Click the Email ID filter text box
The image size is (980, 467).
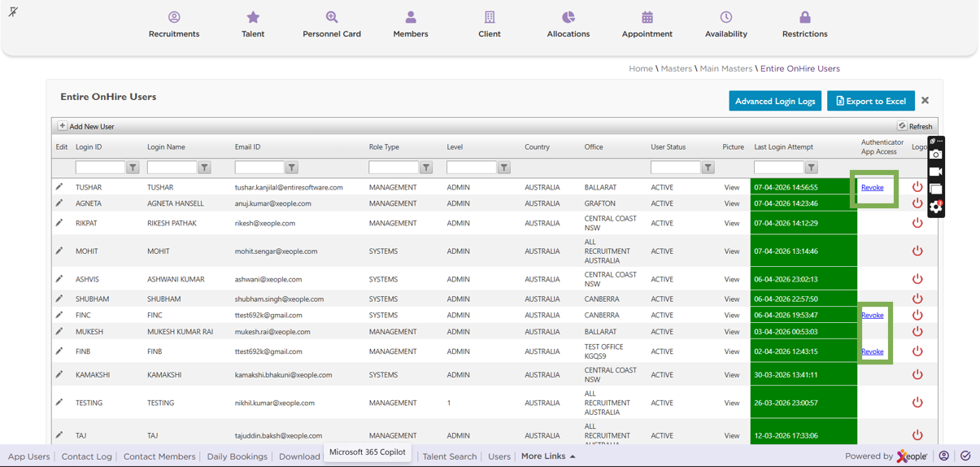tap(259, 168)
